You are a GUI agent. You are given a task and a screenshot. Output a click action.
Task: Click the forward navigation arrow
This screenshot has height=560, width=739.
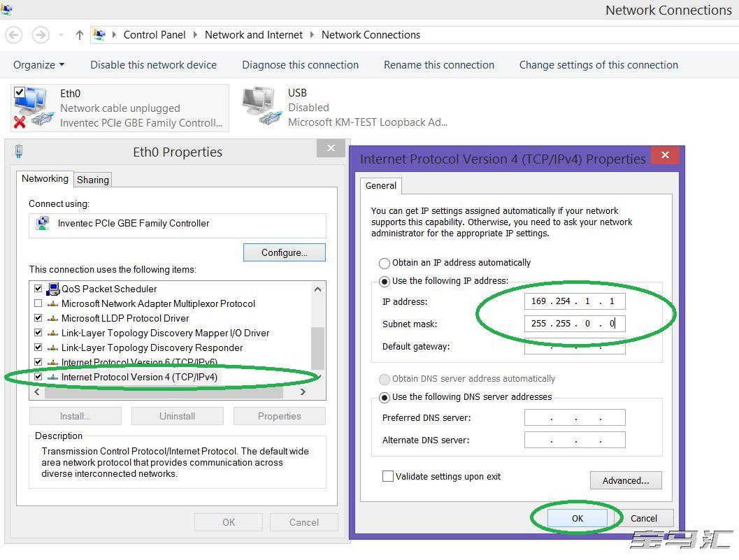point(41,35)
